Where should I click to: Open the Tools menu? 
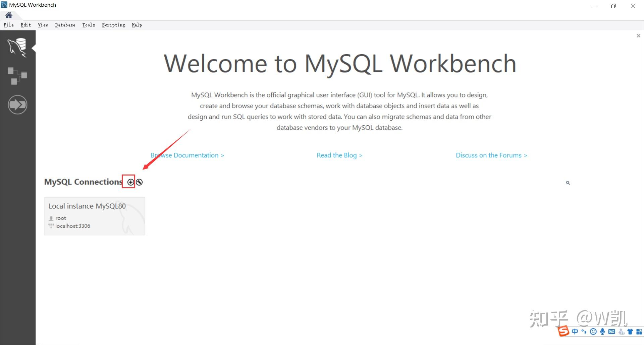tap(89, 25)
